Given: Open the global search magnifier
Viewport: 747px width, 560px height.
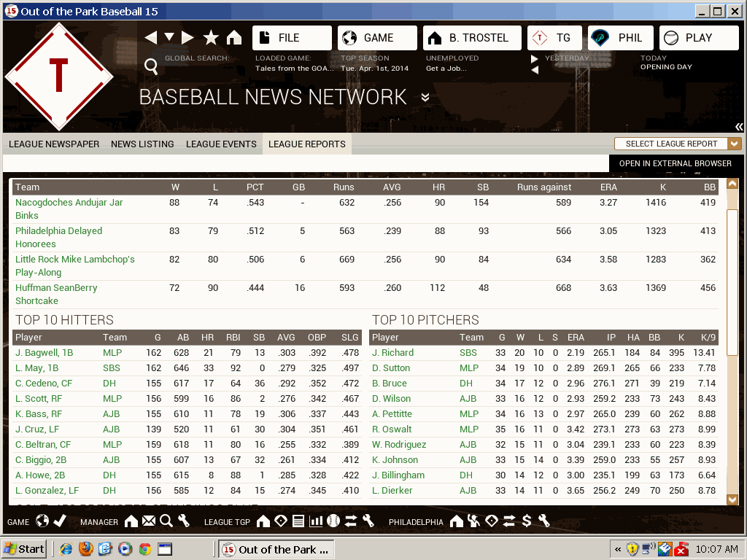Looking at the screenshot, I should coord(151,66).
